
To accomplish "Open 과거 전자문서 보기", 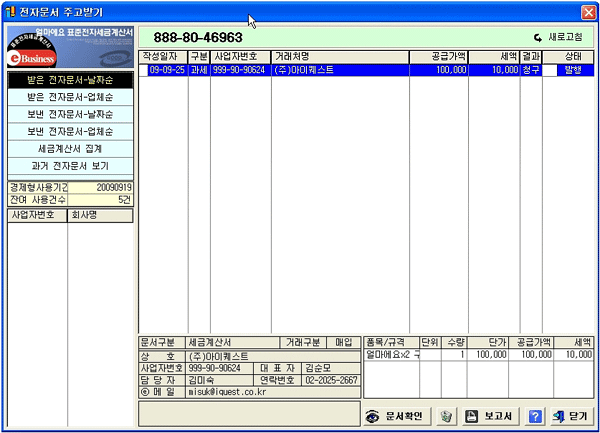I will pos(69,165).
